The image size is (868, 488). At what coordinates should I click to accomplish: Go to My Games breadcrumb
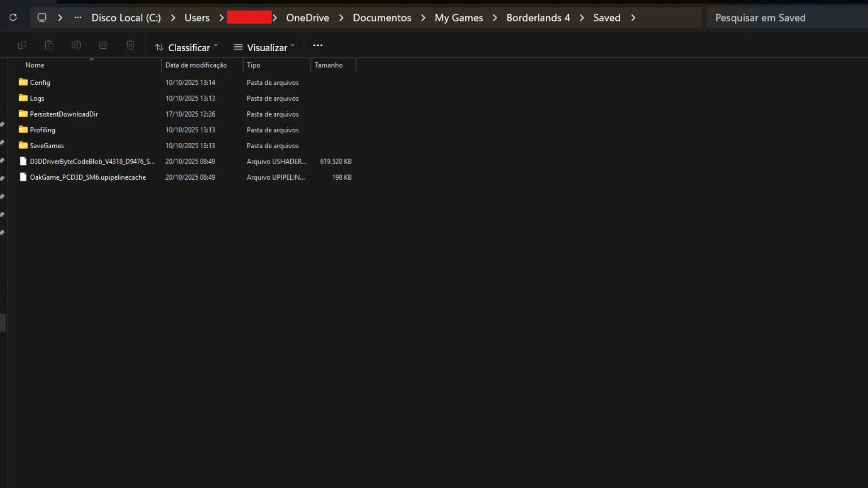click(459, 18)
